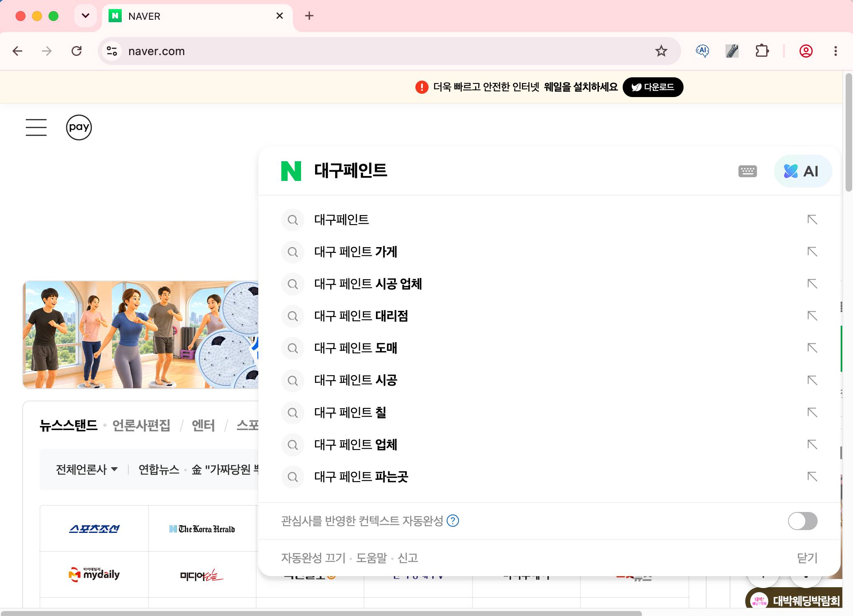Click the 신고 link
853x616 pixels.
[408, 558]
